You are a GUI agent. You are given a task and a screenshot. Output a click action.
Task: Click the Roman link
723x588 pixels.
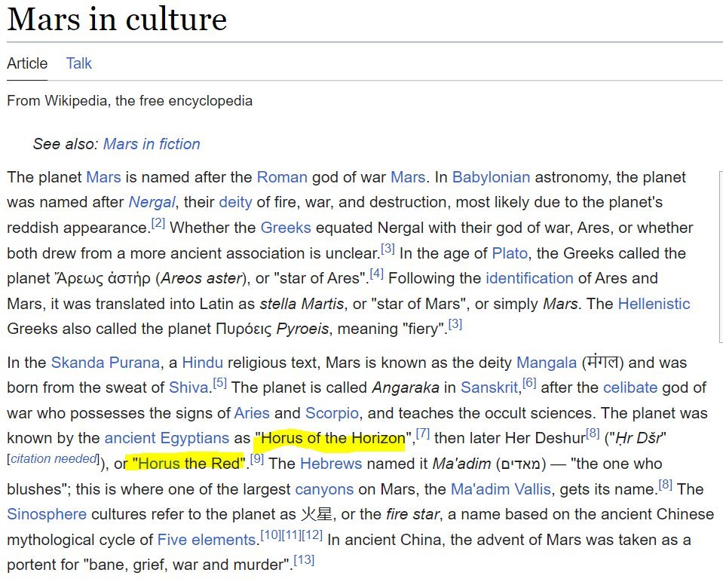coord(282,178)
